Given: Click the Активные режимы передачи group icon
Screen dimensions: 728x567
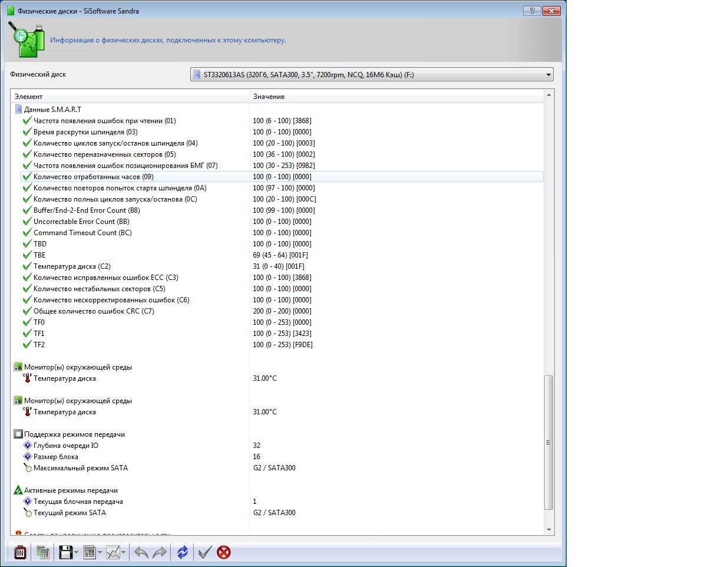Looking at the screenshot, I should [x=18, y=490].
